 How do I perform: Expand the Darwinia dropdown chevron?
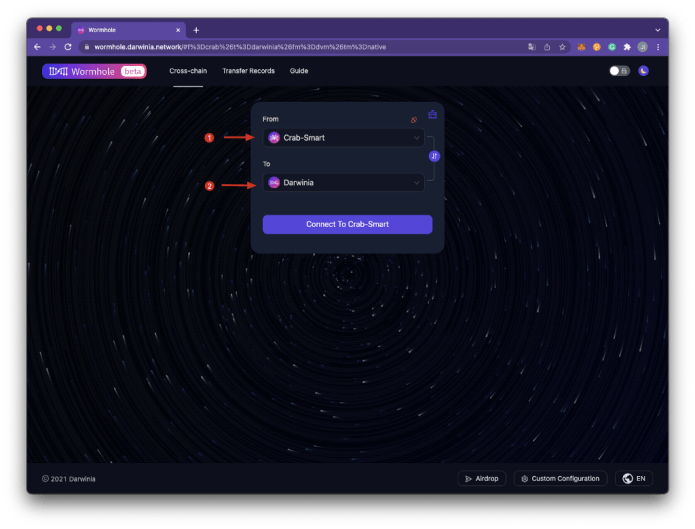(x=416, y=183)
